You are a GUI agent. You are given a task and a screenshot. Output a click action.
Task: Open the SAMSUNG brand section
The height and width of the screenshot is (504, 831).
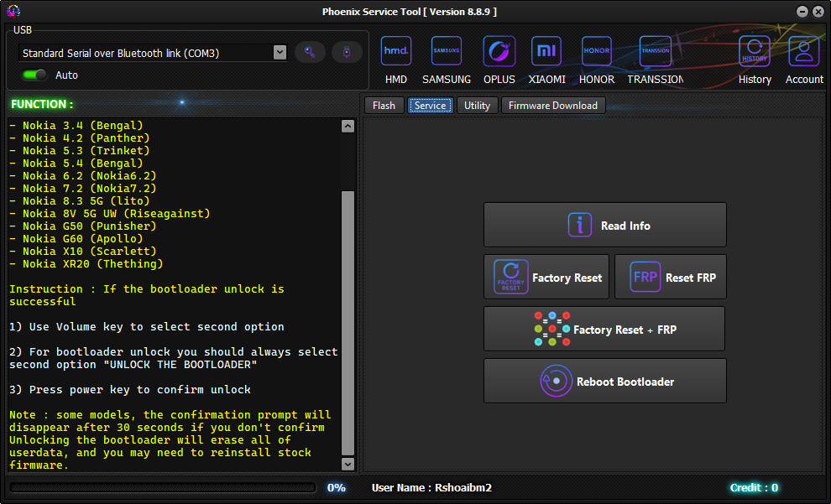(x=447, y=60)
